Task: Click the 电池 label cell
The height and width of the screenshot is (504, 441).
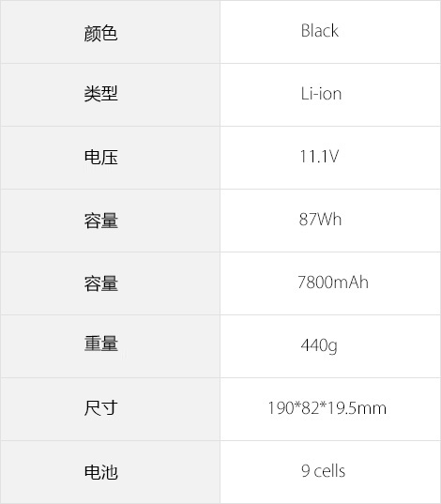Action: (111, 472)
